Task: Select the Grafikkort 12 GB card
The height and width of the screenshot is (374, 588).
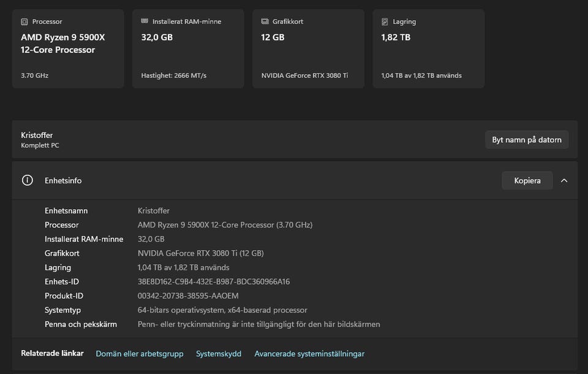Action: (x=308, y=49)
